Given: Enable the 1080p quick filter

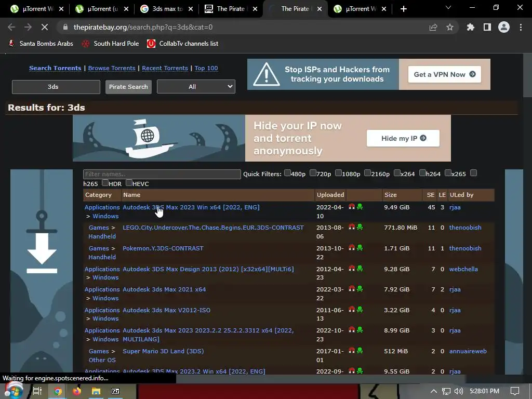Looking at the screenshot, I should pyautogui.click(x=338, y=173).
